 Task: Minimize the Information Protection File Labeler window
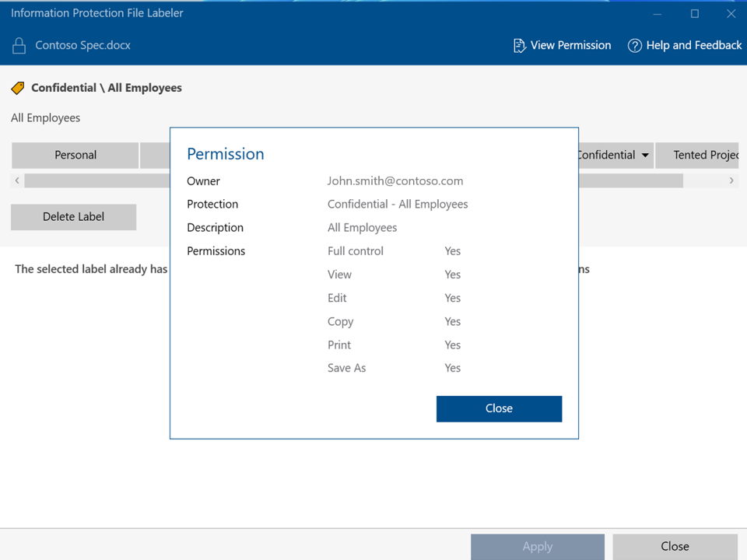[658, 14]
